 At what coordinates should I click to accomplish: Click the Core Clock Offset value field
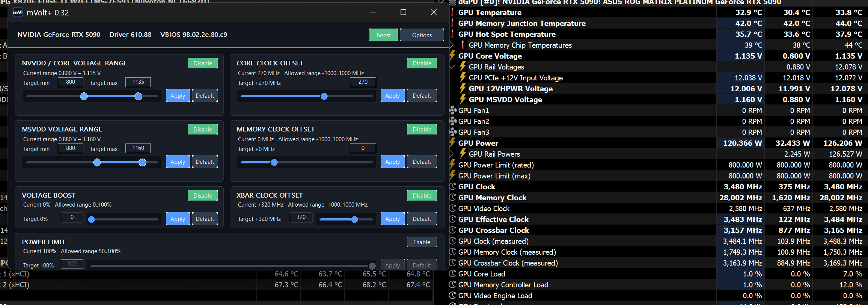click(x=363, y=82)
